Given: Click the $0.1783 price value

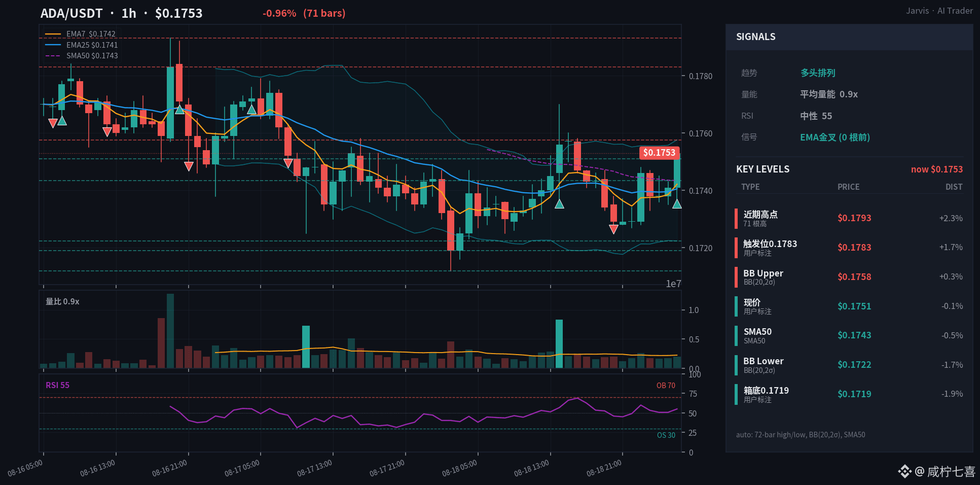Looking at the screenshot, I should click(x=854, y=248).
